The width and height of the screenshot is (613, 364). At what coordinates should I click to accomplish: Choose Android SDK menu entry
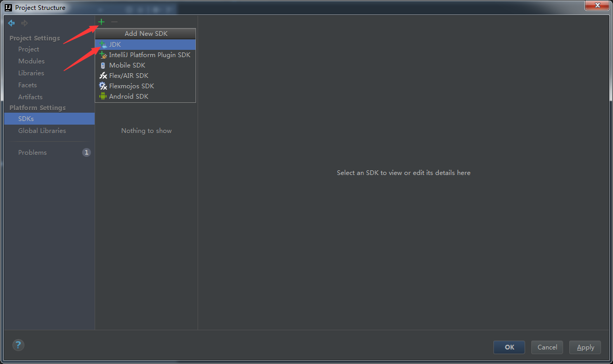pos(146,97)
